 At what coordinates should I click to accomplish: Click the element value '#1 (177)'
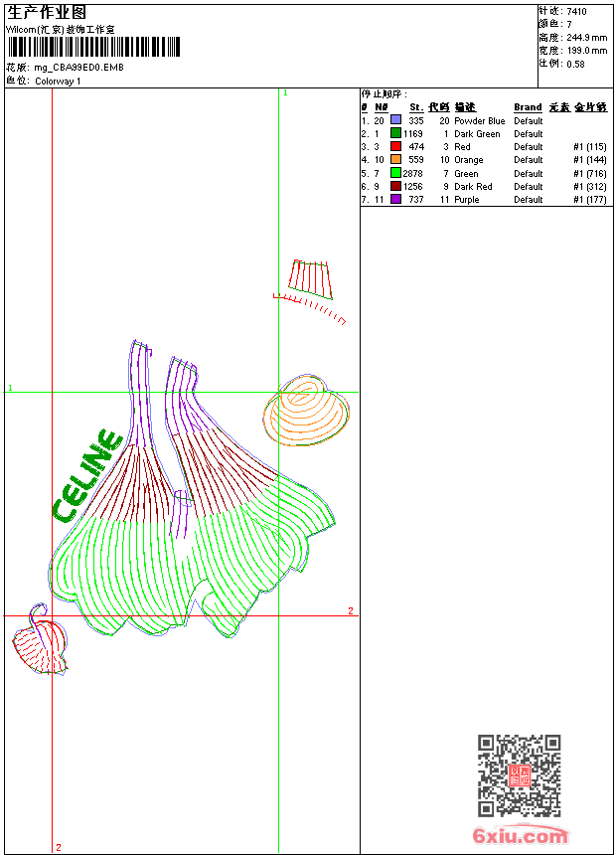click(590, 200)
